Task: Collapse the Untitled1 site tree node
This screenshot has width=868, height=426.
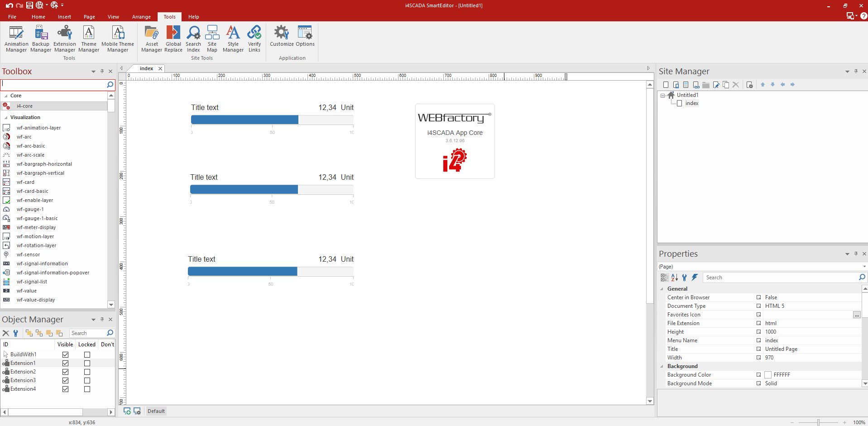Action: pyautogui.click(x=664, y=95)
